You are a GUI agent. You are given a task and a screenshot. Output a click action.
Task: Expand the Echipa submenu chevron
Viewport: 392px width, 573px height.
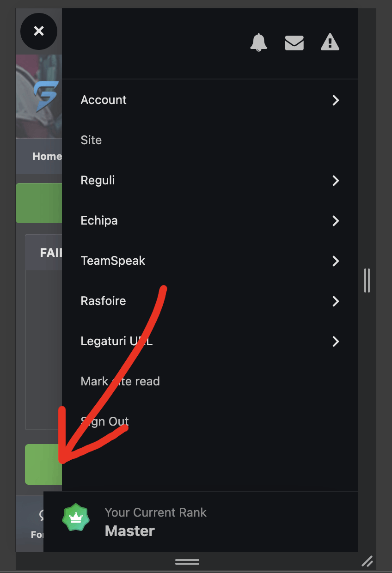coord(336,221)
